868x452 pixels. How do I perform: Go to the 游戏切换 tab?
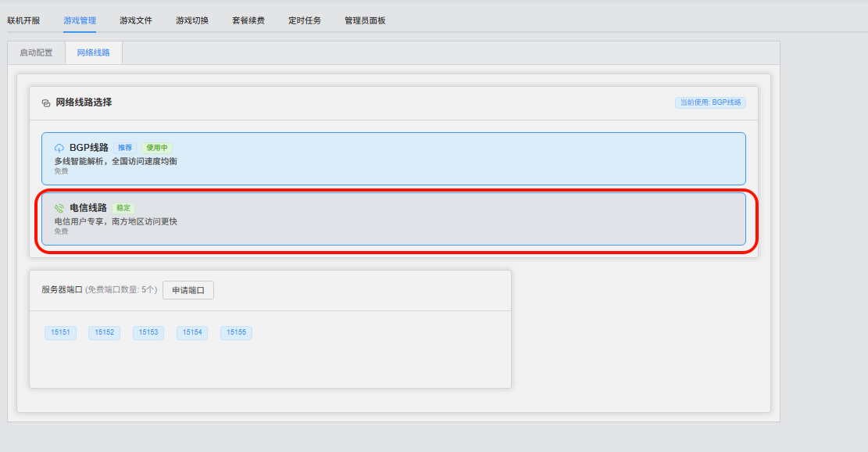pos(192,20)
